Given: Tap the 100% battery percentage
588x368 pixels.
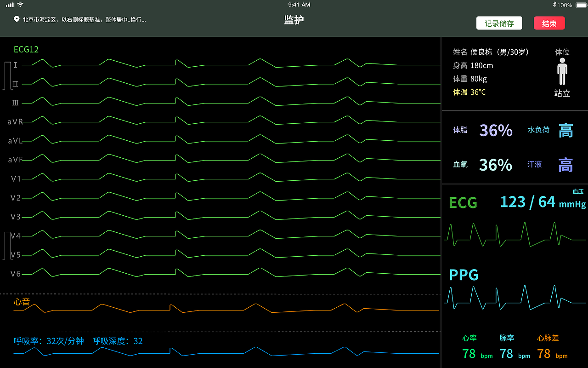Looking at the screenshot, I should click(565, 5).
